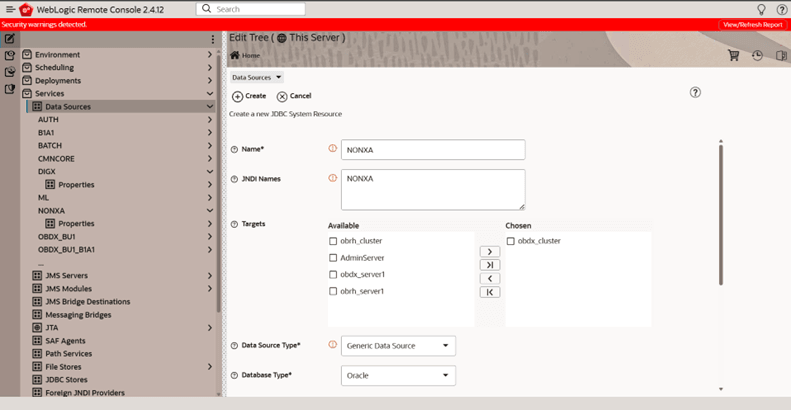Click the WebLogic Remote Console logo
The width and height of the screenshot is (791, 410).
coord(26,9)
